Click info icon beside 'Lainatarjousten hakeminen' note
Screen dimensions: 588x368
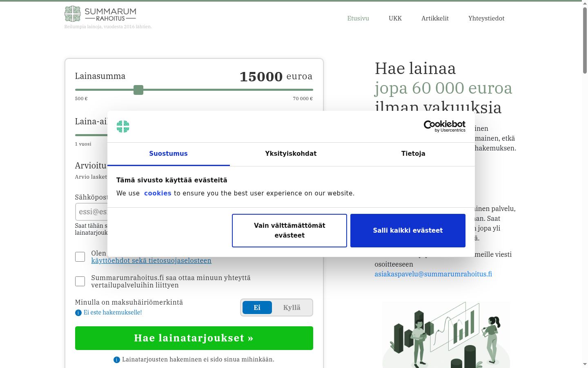[117, 360]
